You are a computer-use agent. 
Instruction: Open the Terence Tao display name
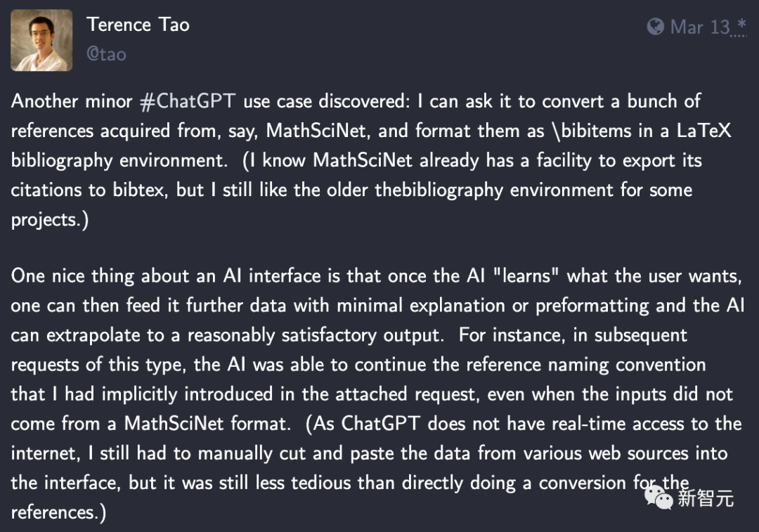click(x=138, y=25)
